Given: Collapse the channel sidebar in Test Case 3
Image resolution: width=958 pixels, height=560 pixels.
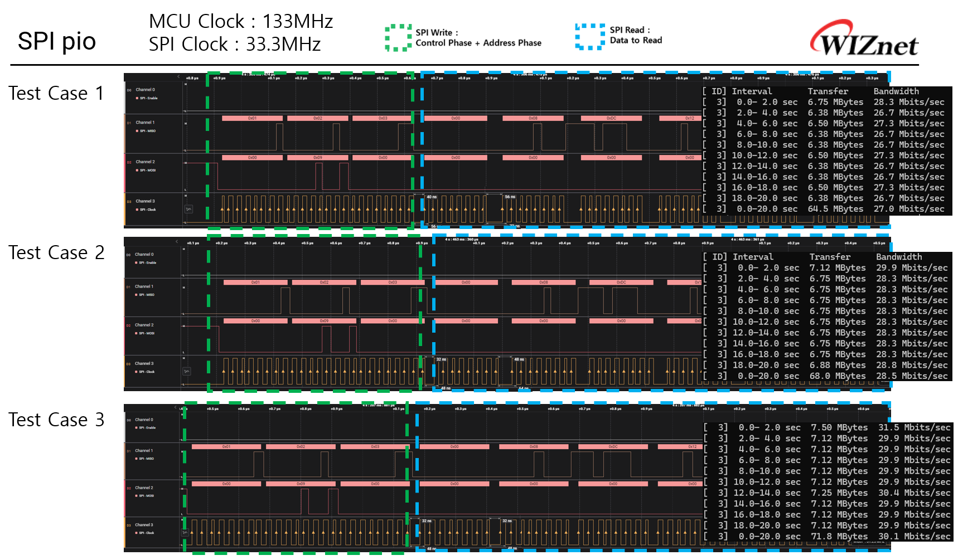Looking at the screenshot, I should (x=176, y=407).
